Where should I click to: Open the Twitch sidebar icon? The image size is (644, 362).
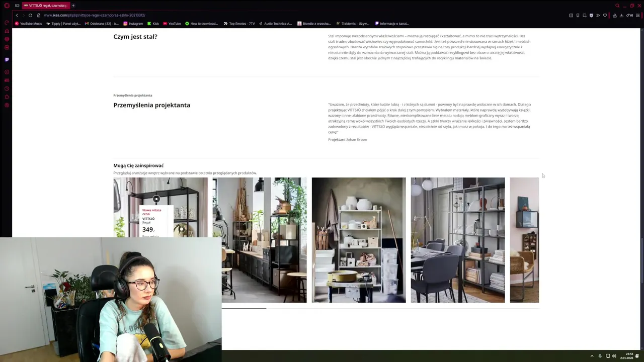[7, 59]
